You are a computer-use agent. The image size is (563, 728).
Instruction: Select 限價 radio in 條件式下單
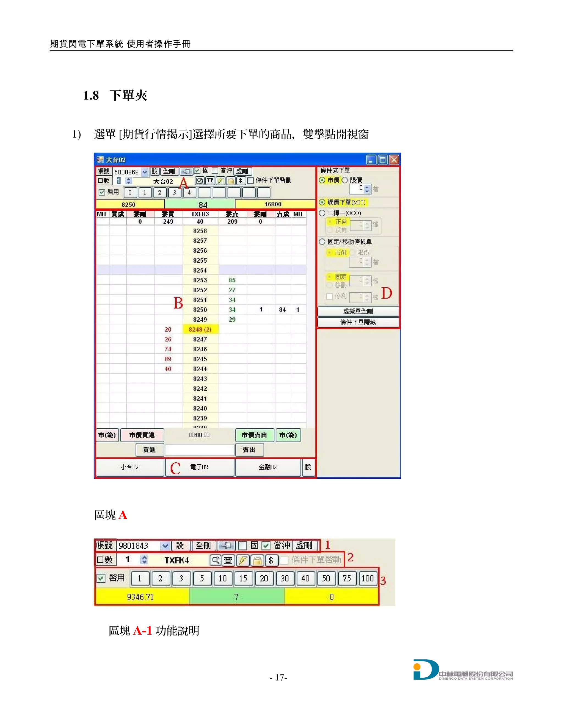[x=344, y=180]
